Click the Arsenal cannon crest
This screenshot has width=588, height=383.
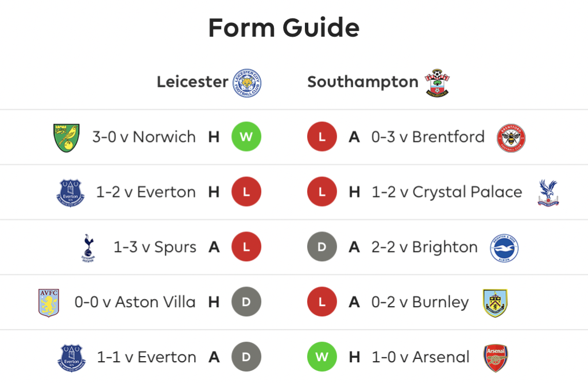click(496, 358)
